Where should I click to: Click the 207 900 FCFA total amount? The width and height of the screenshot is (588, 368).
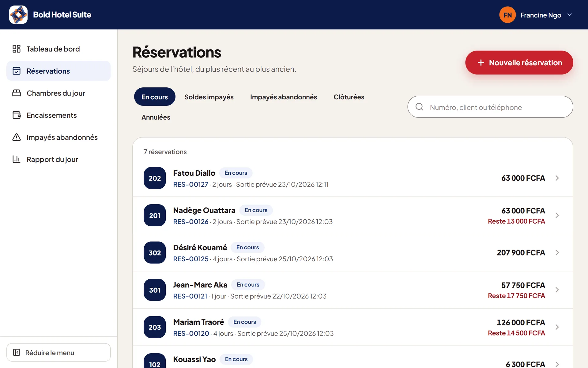click(521, 252)
